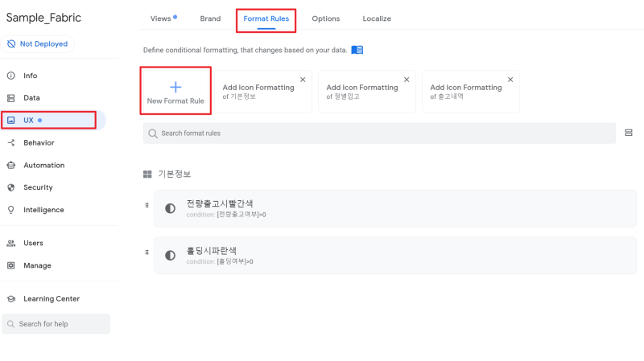
Task: Click the Automation robot icon
Action: pyautogui.click(x=11, y=166)
